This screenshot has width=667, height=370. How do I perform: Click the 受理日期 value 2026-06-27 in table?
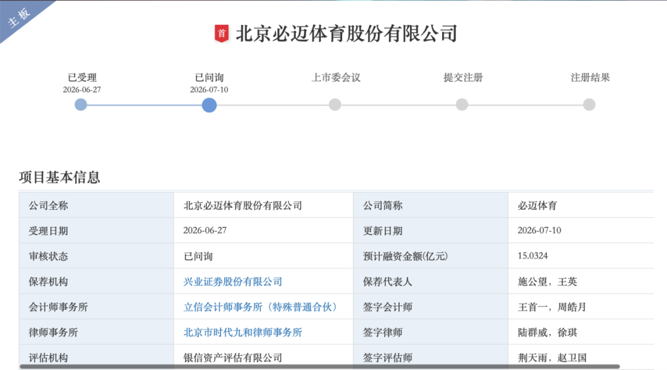[x=205, y=231]
